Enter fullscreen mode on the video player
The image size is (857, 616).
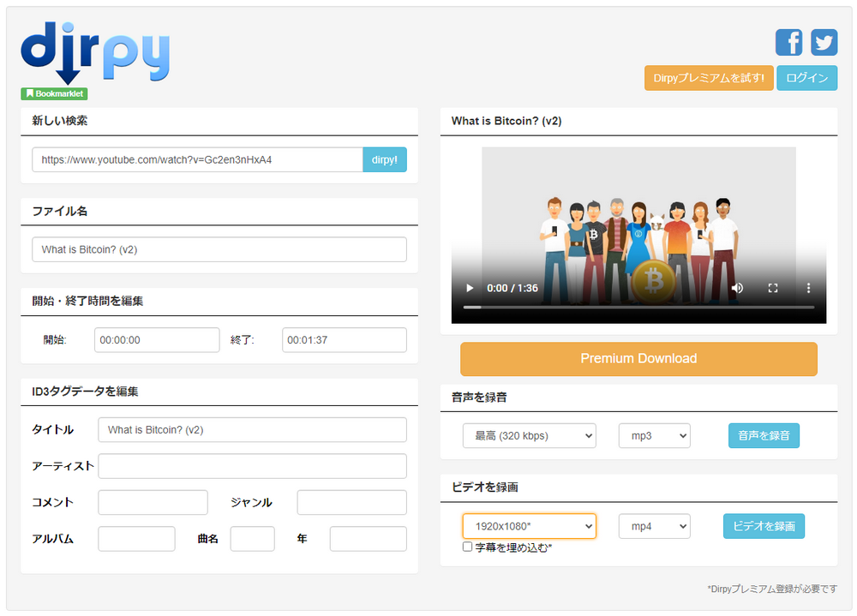pos(772,288)
